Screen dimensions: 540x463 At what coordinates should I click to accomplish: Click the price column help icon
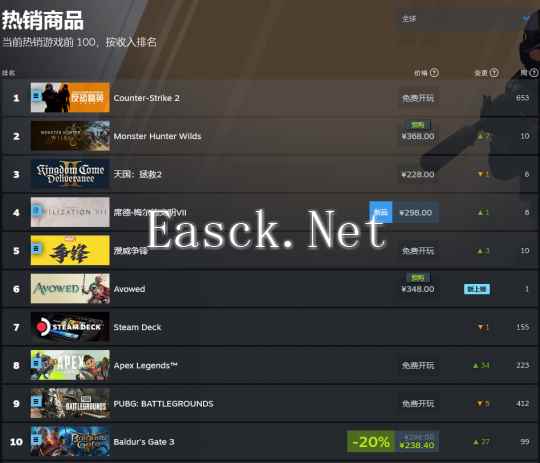[434, 73]
